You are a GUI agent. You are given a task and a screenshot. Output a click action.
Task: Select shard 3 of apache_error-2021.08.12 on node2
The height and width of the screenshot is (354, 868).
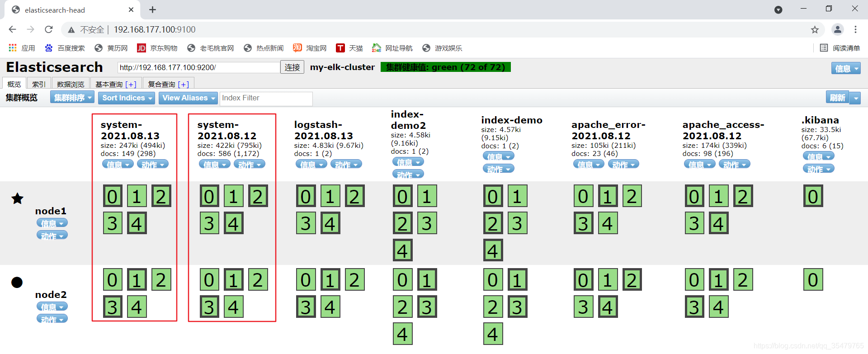click(583, 307)
